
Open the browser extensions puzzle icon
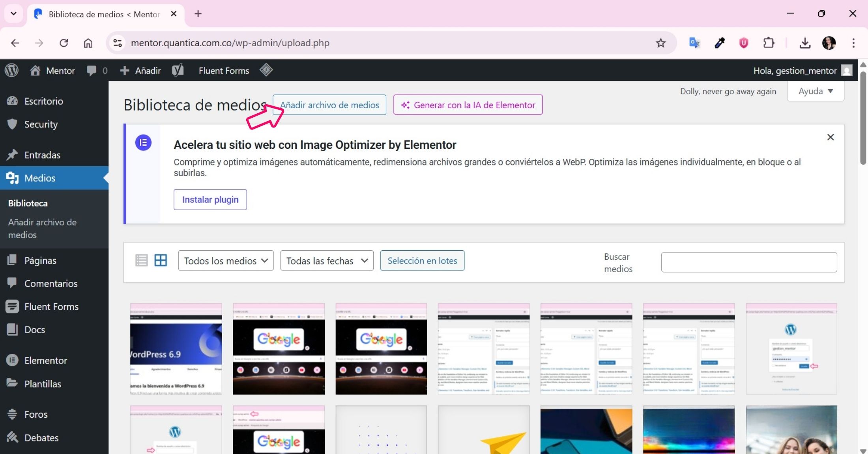(x=769, y=43)
